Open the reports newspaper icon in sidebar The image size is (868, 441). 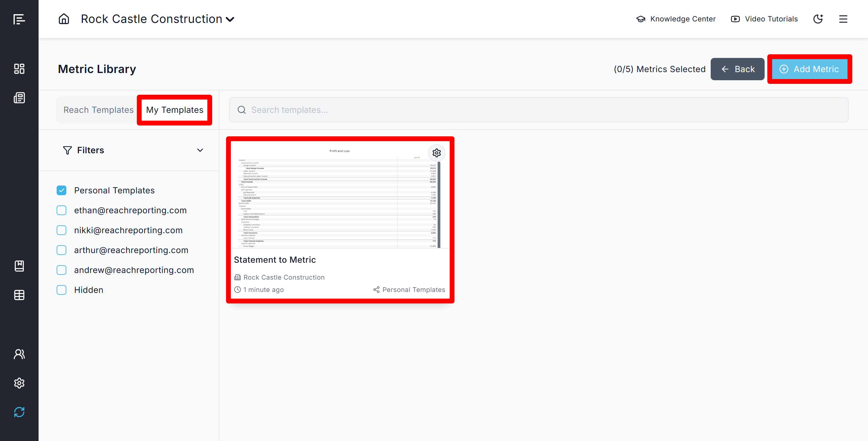[x=19, y=98]
